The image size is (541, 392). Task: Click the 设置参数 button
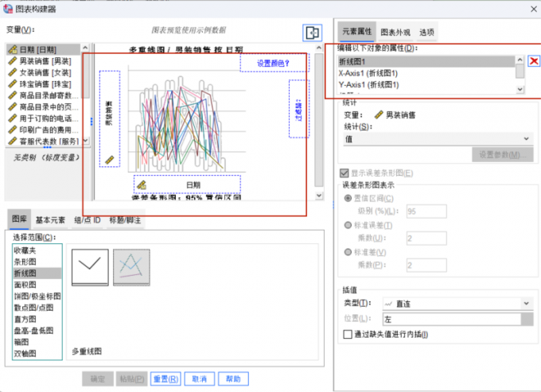(503, 155)
